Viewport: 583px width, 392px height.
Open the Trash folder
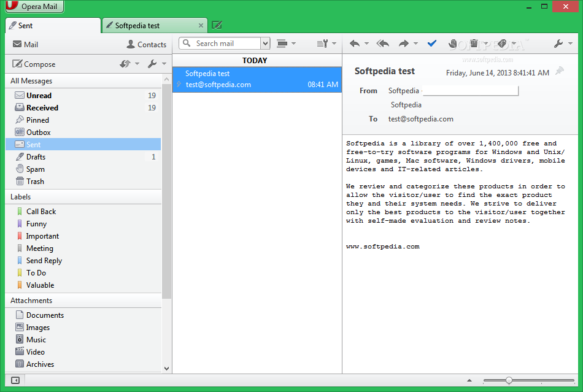click(83, 182)
